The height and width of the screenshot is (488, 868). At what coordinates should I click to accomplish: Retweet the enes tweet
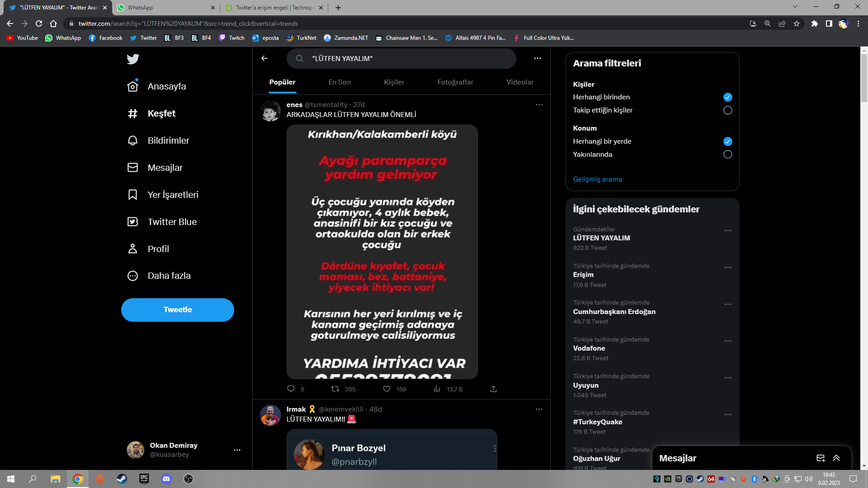335,389
